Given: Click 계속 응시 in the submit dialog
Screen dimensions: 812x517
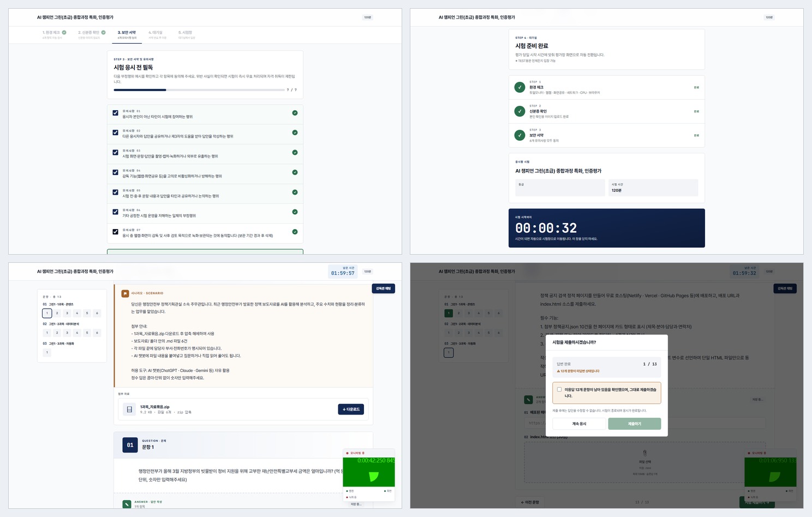Looking at the screenshot, I should [x=579, y=424].
